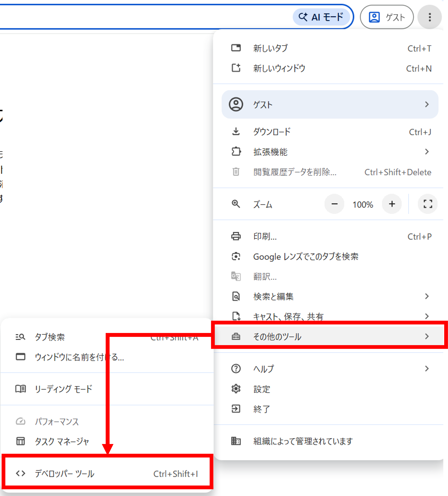Expand the 検索と編集 submenu chevron
Image resolution: width=448 pixels, height=496 pixels.
[427, 296]
